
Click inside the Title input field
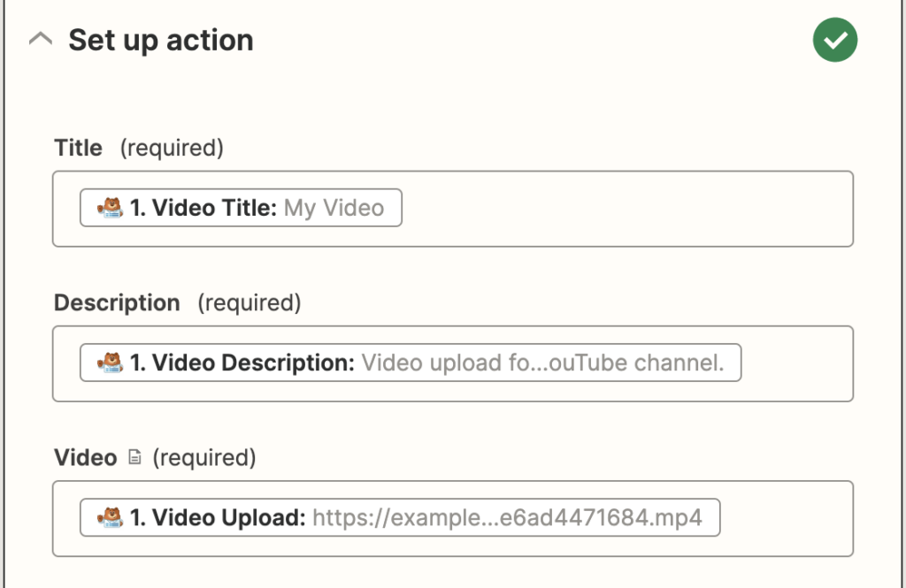pyautogui.click(x=619, y=208)
